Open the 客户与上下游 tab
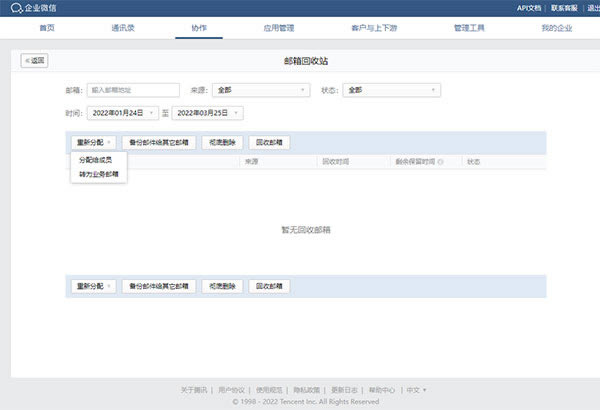The width and height of the screenshot is (600, 410). pyautogui.click(x=374, y=28)
